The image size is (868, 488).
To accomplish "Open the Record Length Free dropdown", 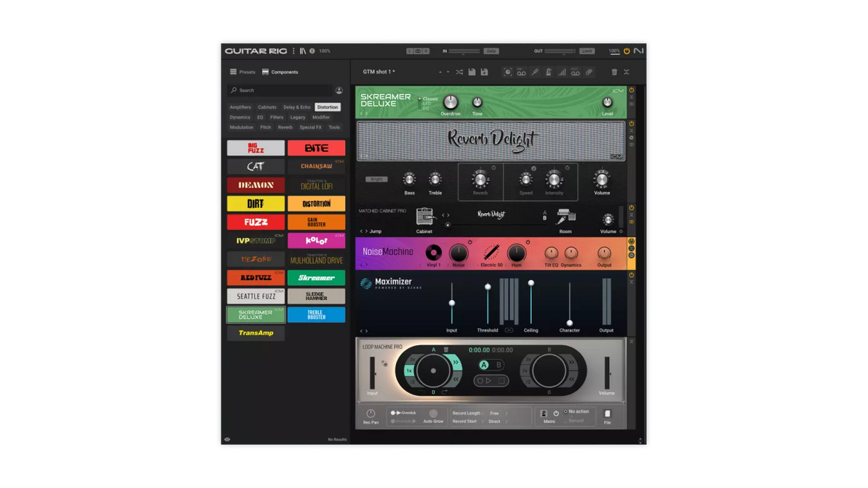I will click(494, 413).
